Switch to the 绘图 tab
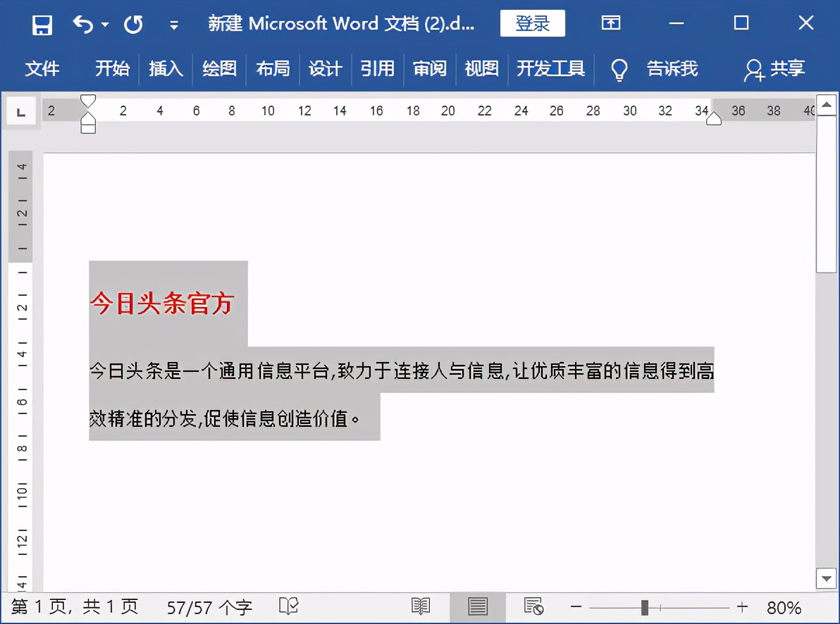The height and width of the screenshot is (624, 840). [219, 68]
